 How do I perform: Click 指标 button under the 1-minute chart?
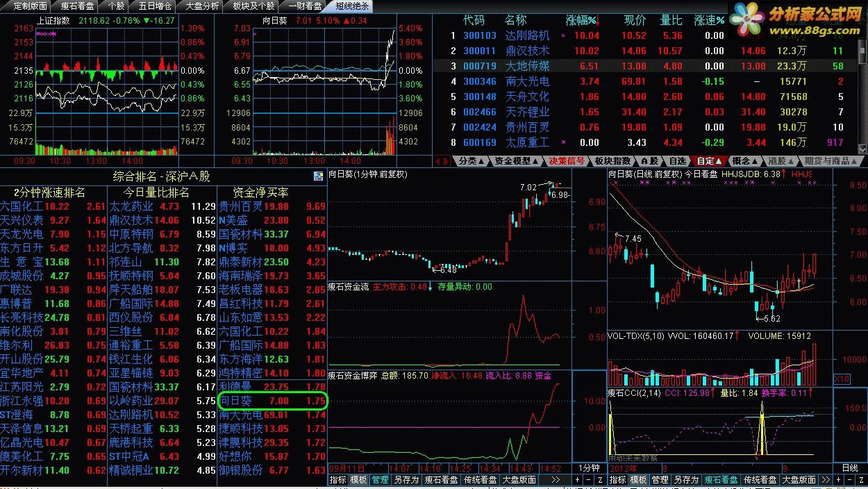pos(337,480)
